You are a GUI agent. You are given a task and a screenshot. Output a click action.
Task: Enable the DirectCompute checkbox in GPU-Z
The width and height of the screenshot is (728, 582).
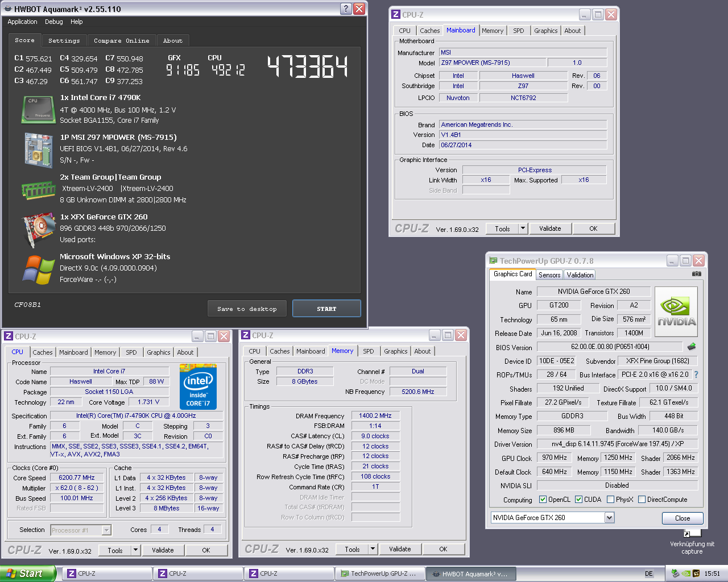click(642, 500)
